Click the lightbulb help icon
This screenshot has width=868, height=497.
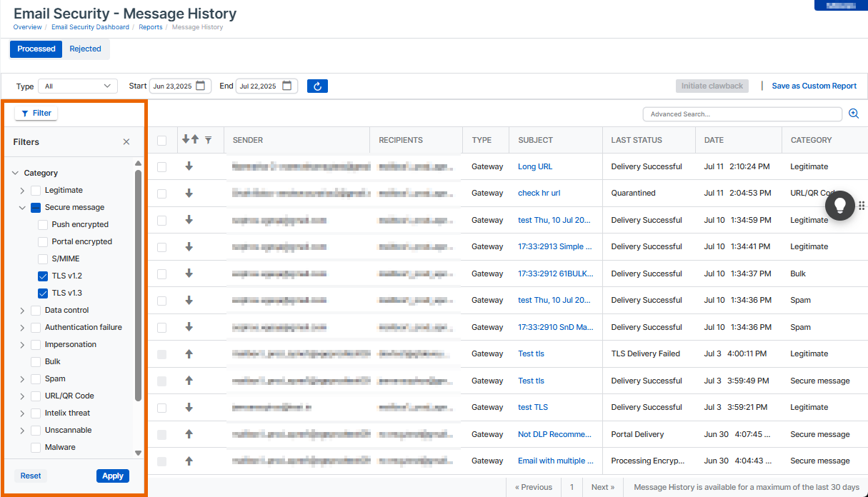point(840,206)
